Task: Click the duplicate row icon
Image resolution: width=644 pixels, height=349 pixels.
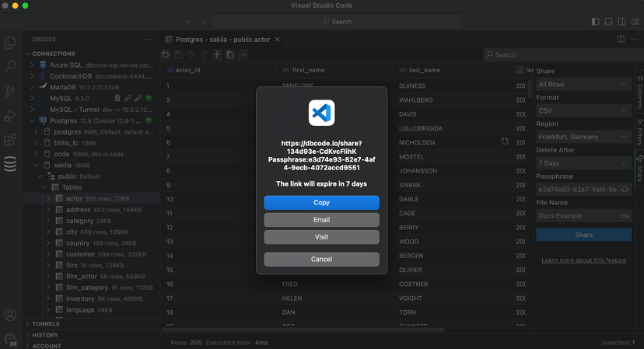Action: (x=230, y=54)
